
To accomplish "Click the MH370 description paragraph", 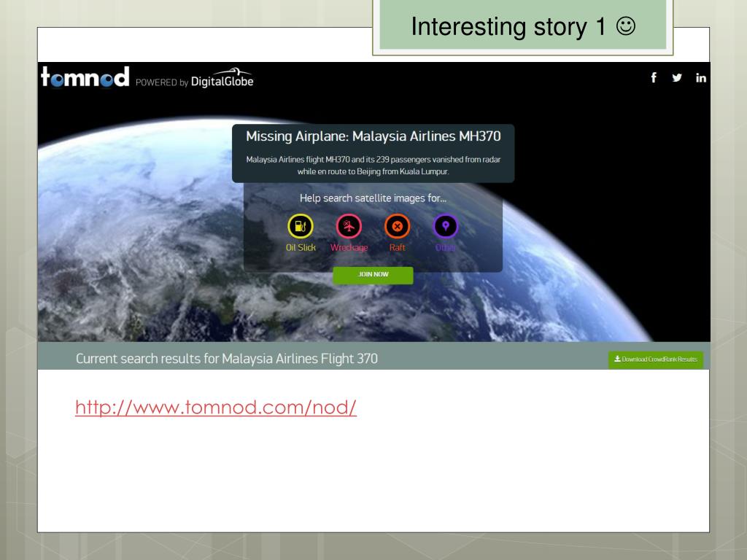I will click(373, 166).
